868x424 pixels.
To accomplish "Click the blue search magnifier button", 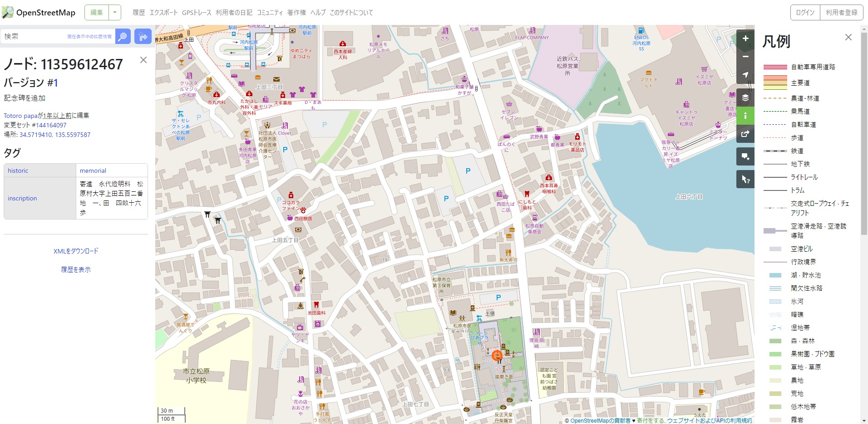I will pos(123,36).
